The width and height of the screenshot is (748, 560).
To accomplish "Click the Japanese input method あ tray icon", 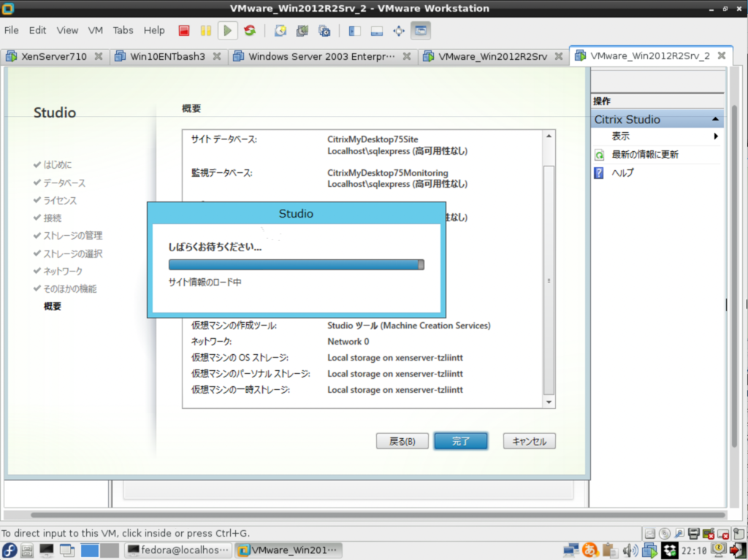I will coord(590,550).
